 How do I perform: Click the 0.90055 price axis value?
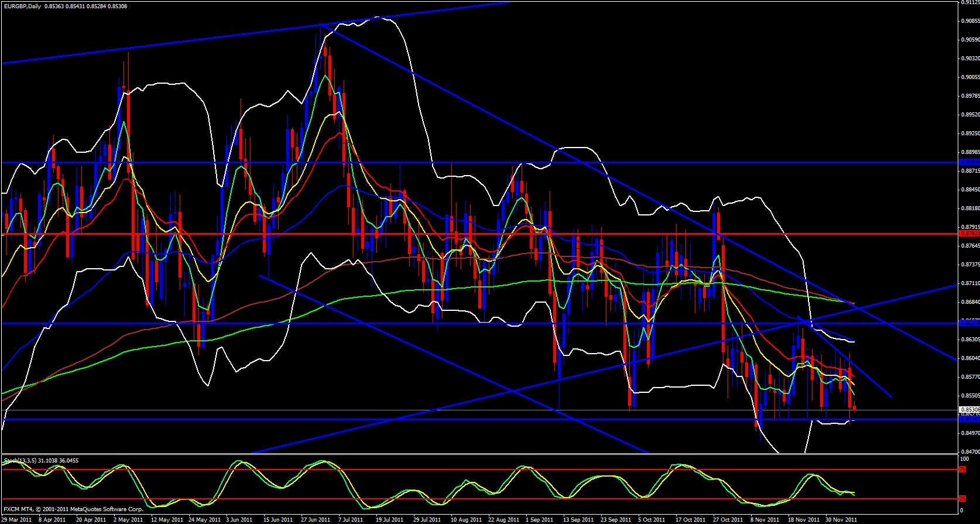coord(969,77)
